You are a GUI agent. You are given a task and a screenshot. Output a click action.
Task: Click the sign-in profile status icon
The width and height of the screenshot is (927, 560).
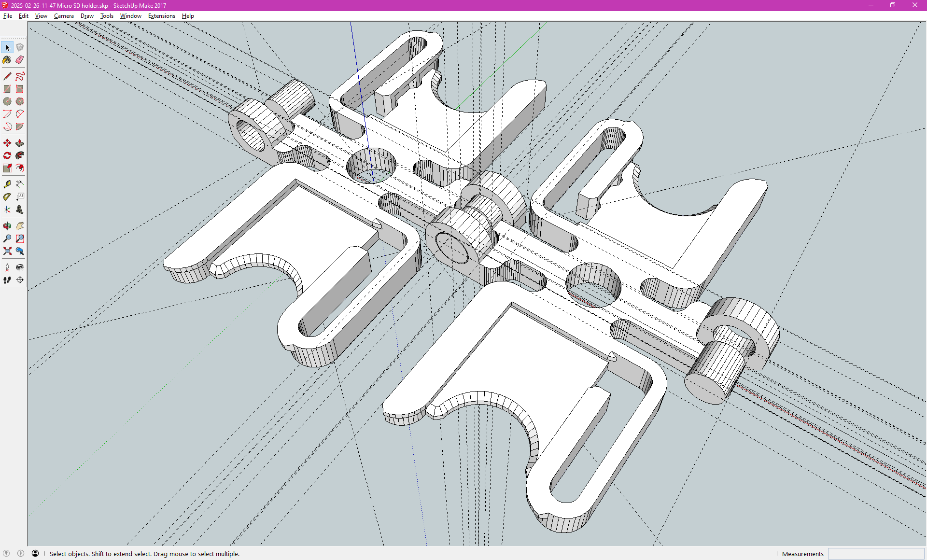coord(35,554)
